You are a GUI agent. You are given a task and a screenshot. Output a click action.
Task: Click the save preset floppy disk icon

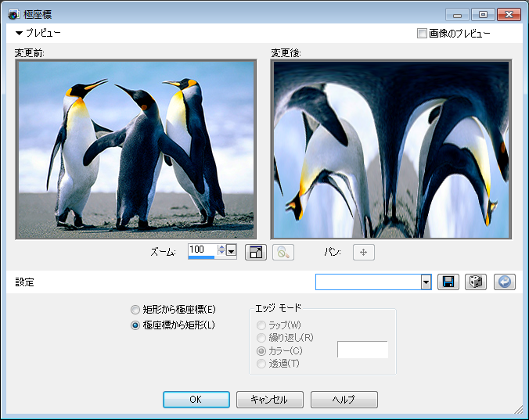pyautogui.click(x=448, y=282)
